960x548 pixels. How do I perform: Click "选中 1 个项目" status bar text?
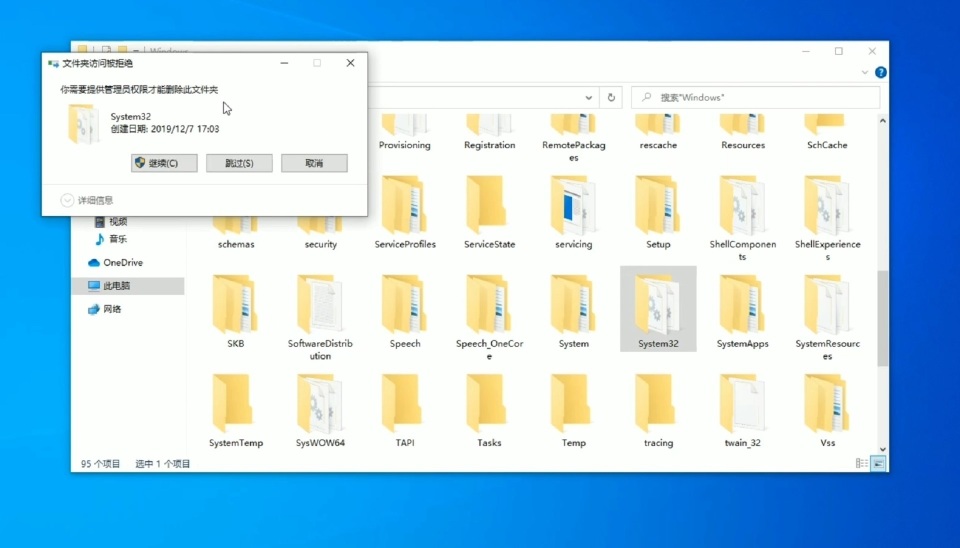[x=163, y=464]
